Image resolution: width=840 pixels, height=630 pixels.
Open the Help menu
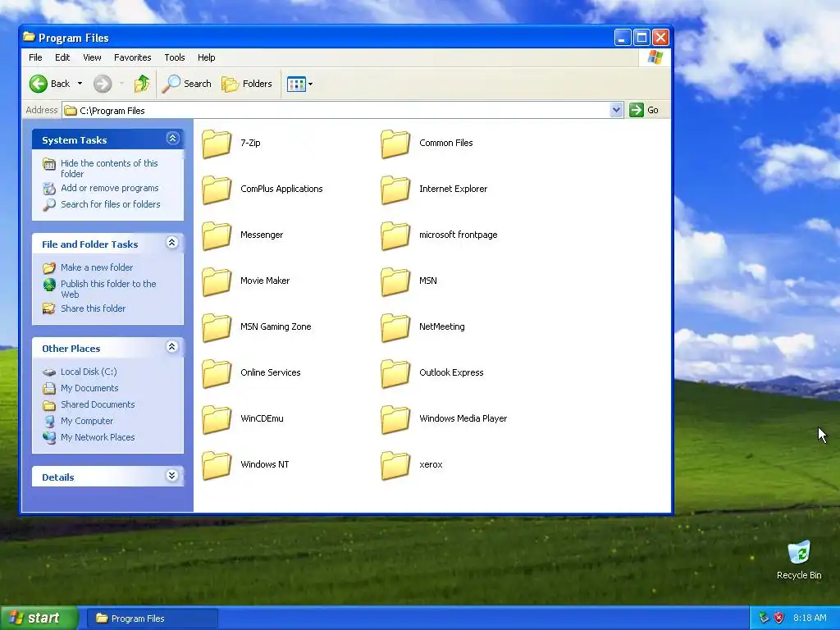click(x=206, y=57)
